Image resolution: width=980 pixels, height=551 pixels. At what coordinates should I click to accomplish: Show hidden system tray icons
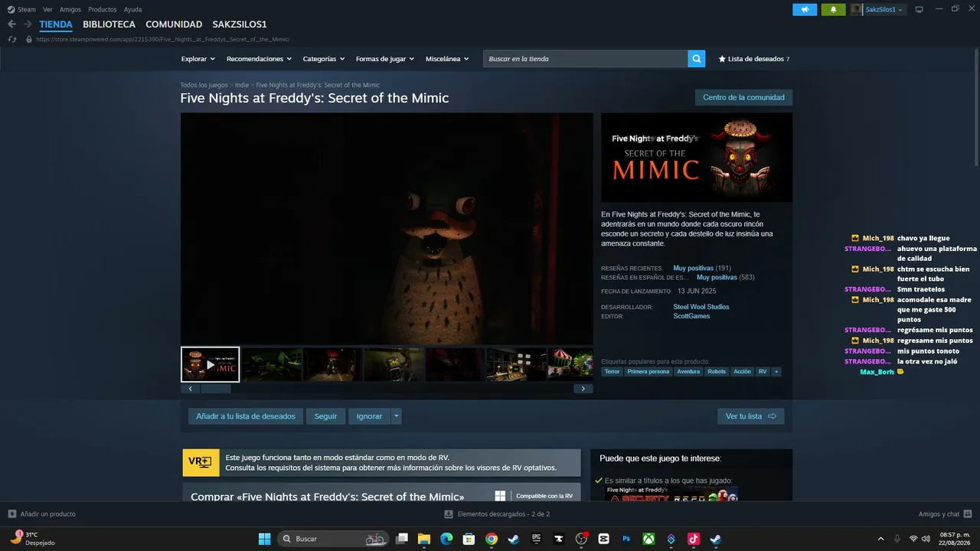tap(880, 539)
